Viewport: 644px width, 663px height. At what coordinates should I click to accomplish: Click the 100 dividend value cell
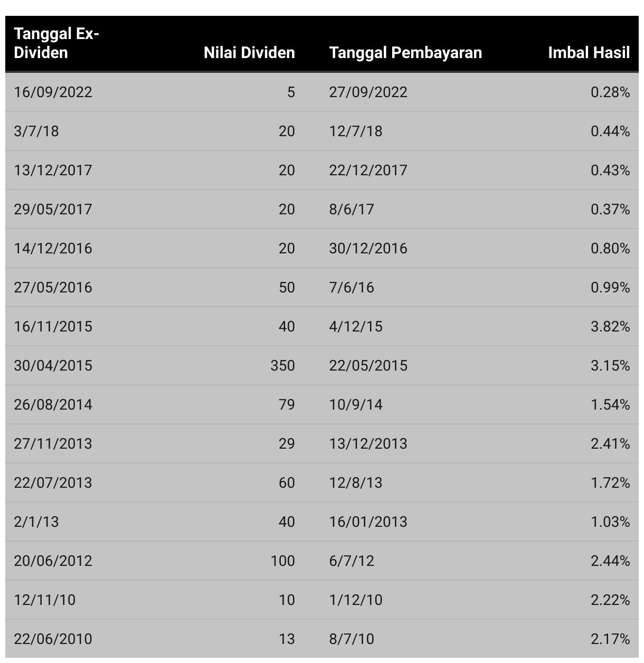(x=282, y=561)
